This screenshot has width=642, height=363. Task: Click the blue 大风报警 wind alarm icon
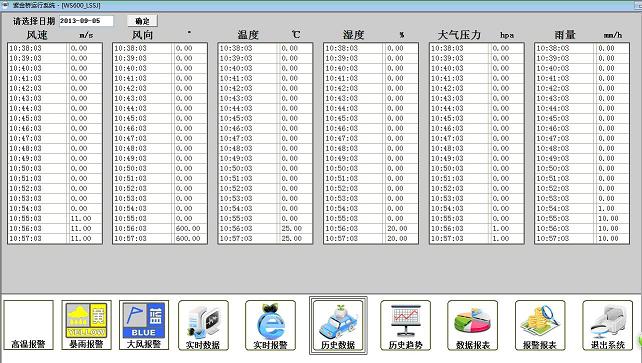point(144,325)
